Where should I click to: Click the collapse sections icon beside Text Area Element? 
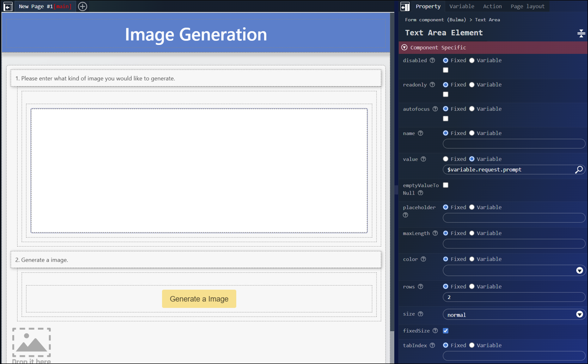581,33
